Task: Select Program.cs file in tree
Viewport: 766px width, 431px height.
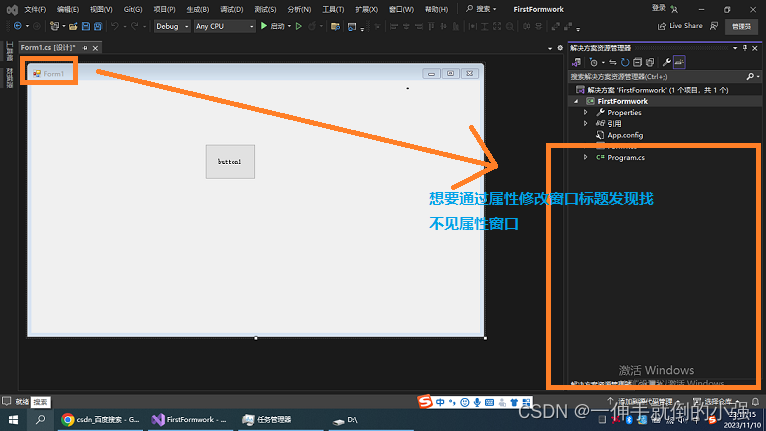Action: click(626, 157)
